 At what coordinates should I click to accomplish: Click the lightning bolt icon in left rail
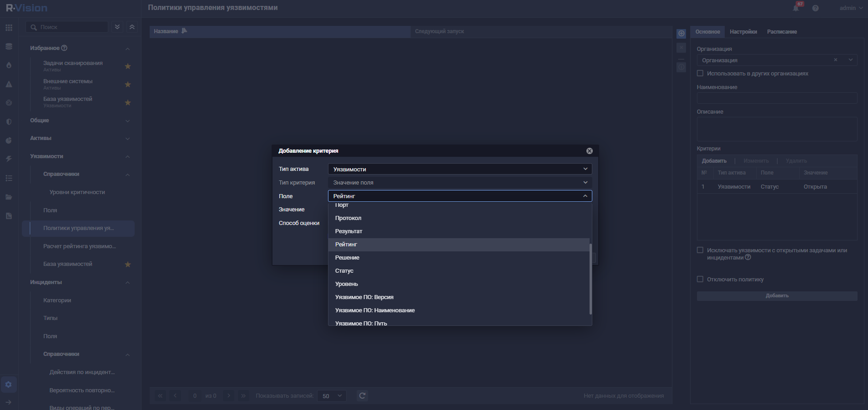[x=9, y=159]
